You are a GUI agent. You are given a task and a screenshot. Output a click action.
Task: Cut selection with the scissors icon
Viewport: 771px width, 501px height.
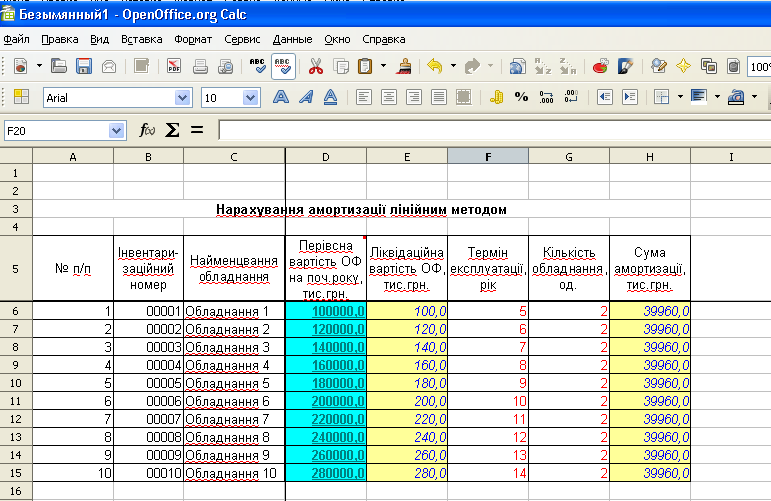[316, 66]
